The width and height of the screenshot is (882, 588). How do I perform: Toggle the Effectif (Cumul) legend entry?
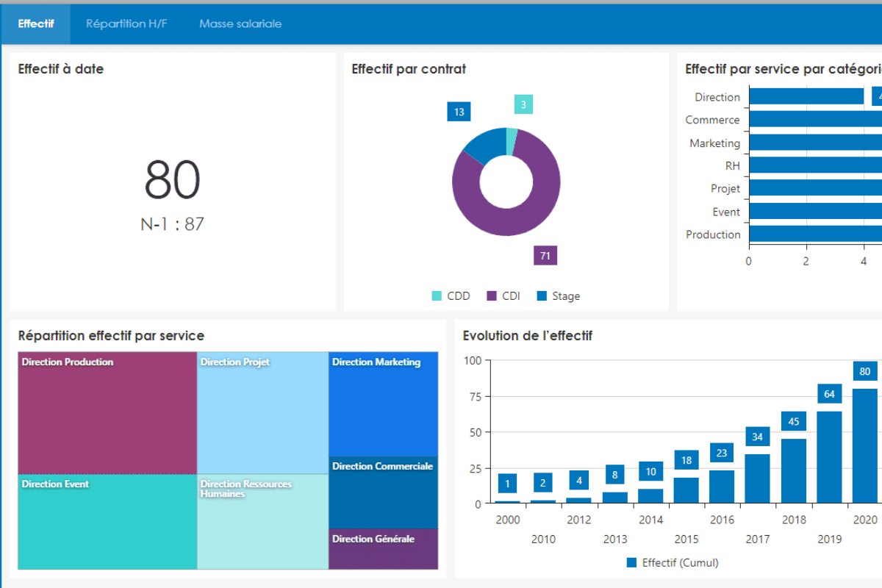(x=673, y=563)
